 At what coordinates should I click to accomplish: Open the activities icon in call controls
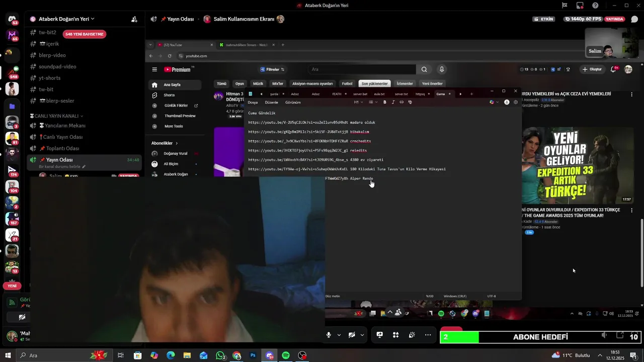pos(396,335)
